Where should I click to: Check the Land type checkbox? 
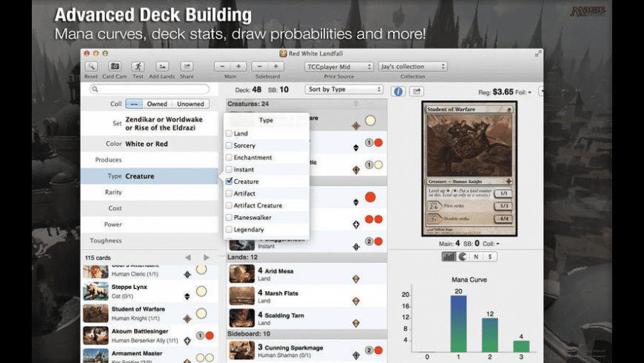coord(229,133)
